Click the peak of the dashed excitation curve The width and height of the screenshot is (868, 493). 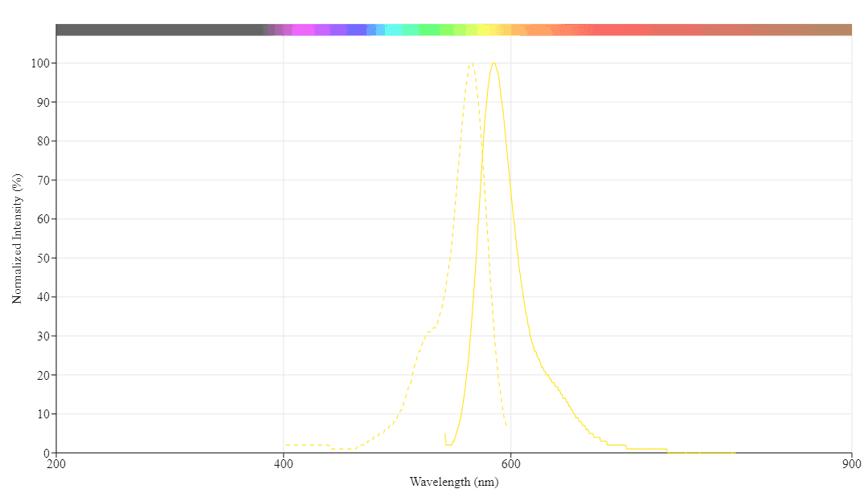point(471,63)
